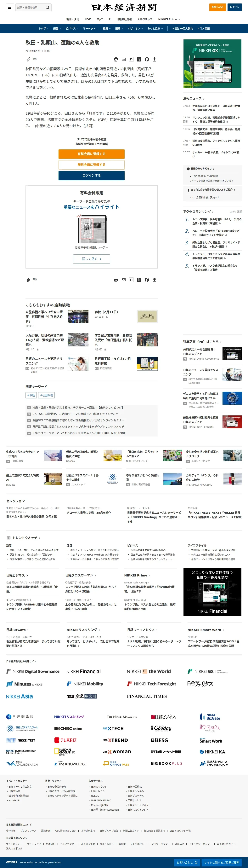Viewport: 248px width, 868px height.
Task: Share on Facebook using top icon
Action: (147, 59)
